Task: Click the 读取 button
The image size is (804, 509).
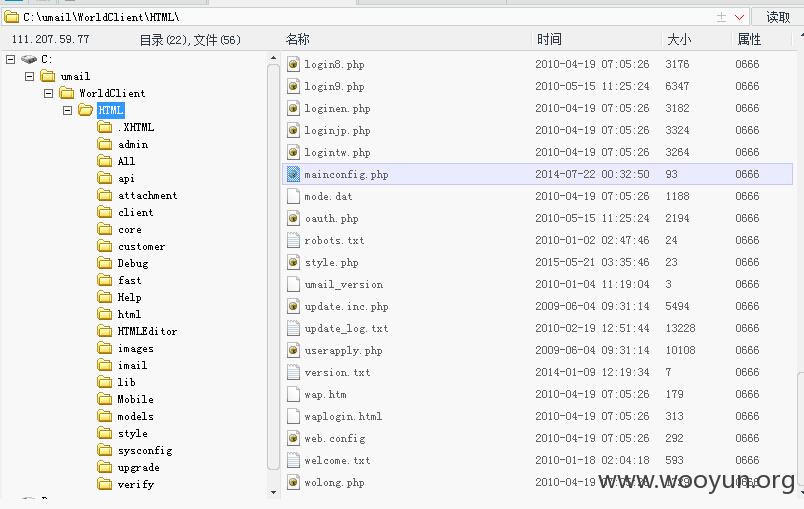Action: pyautogui.click(x=778, y=17)
